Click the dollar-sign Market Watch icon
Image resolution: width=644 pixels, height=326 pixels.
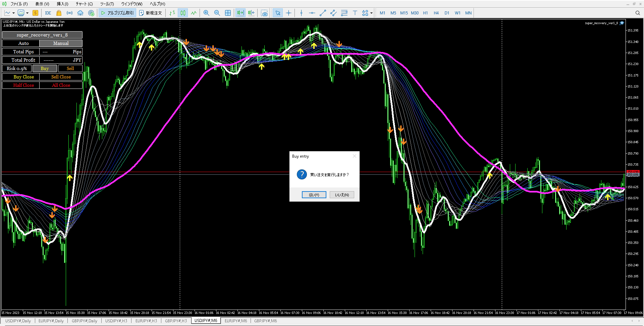35,13
